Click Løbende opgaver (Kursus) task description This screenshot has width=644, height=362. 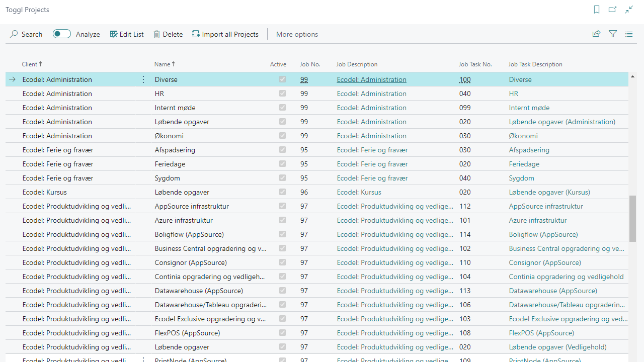[549, 192]
